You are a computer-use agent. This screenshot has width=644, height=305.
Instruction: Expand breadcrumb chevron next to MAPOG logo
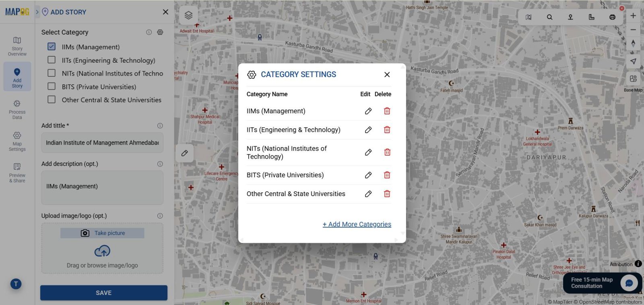37,12
